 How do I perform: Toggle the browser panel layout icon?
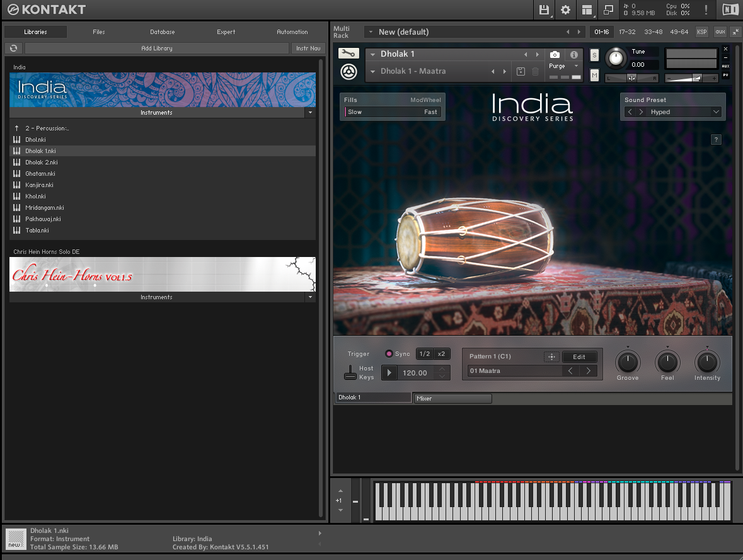click(587, 10)
